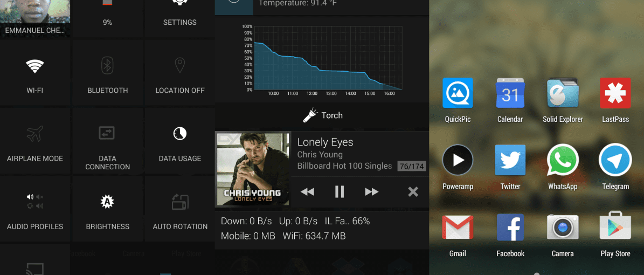This screenshot has width=644, height=275.
Task: Open the Settings tile
Action: [x=180, y=18]
